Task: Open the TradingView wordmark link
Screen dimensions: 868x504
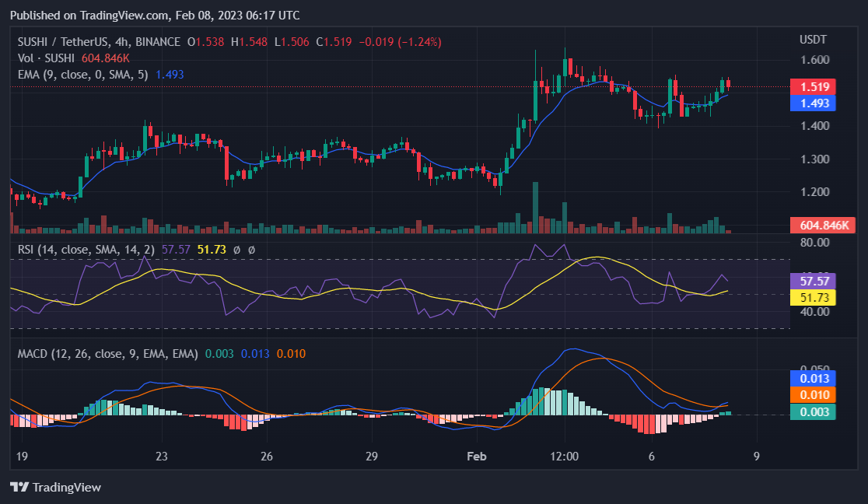Action: pyautogui.click(x=66, y=488)
